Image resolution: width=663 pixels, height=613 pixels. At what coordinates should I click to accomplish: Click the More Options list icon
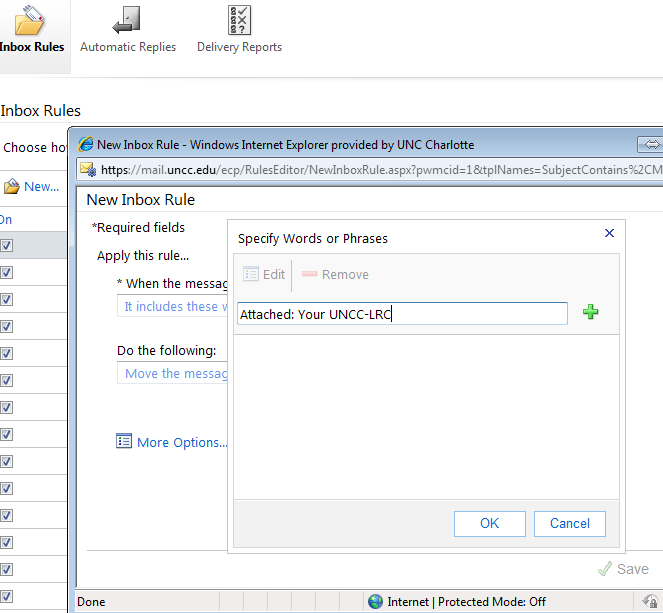(124, 441)
